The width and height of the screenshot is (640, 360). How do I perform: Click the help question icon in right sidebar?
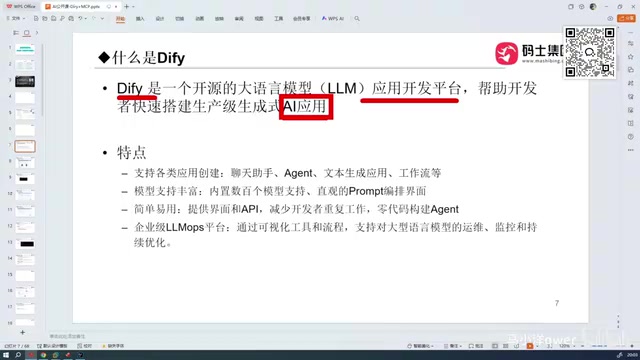pyautogui.click(x=631, y=137)
